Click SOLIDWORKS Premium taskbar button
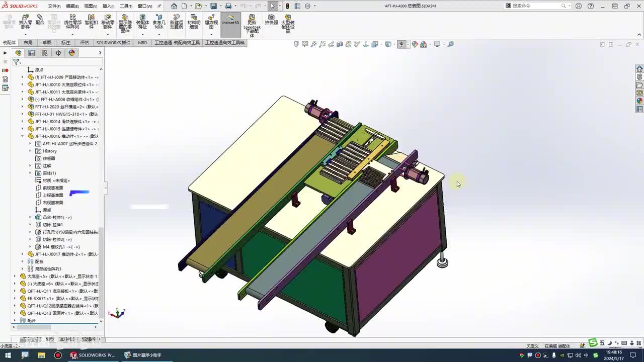This screenshot has width=644, height=362. click(x=93, y=355)
